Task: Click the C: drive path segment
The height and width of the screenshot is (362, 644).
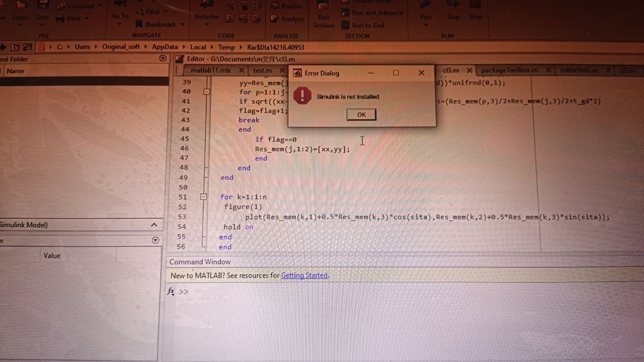Action: click(x=60, y=47)
